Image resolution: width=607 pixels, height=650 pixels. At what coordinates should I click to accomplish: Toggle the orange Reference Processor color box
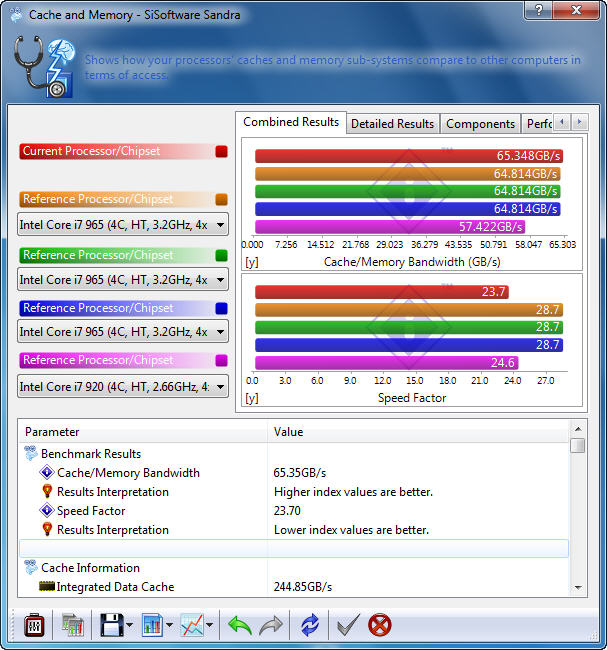221,199
